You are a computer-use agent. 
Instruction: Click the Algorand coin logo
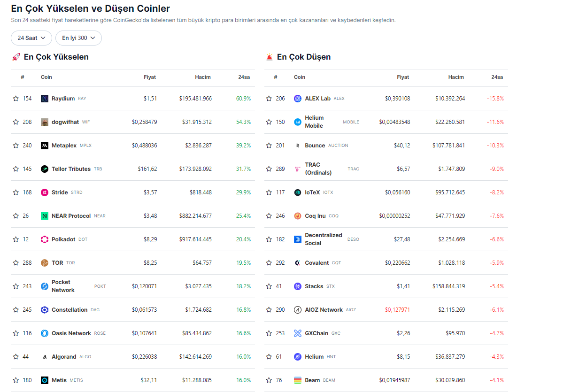[45, 357]
